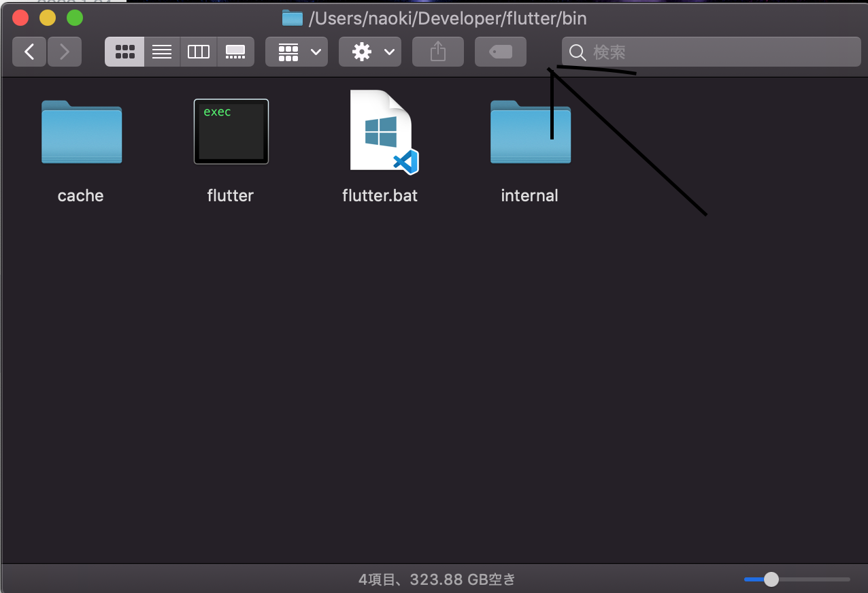The image size is (868, 593).
Task: Click the status bar item count text
Action: pos(437,579)
